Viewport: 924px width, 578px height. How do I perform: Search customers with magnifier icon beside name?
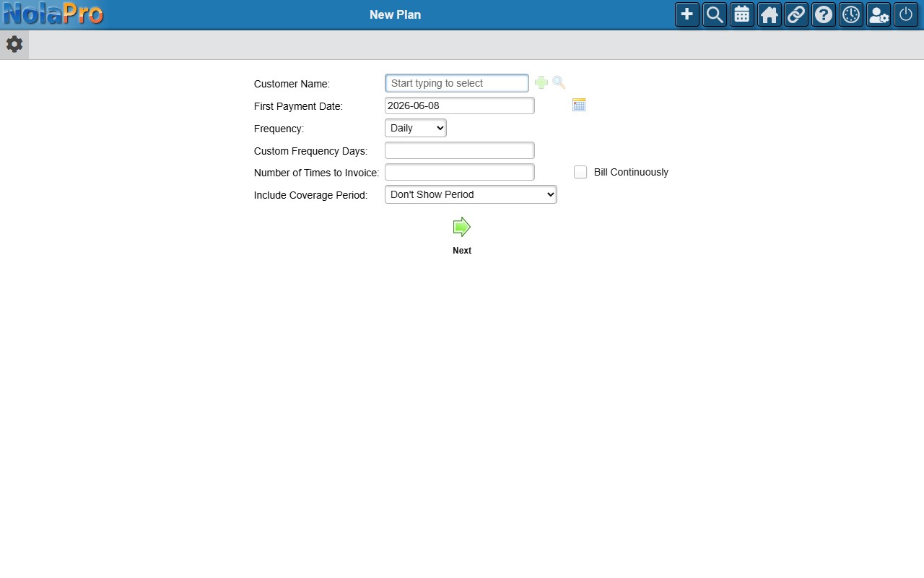(x=559, y=83)
